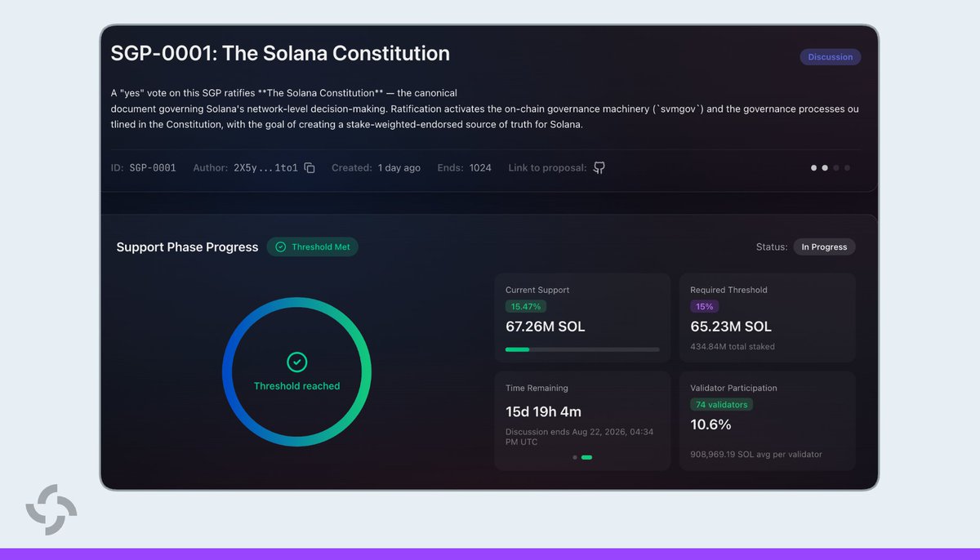Screen dimensions: 980x560
Task: Select the green pager indicator in Time Remaining card
Action: [x=586, y=457]
